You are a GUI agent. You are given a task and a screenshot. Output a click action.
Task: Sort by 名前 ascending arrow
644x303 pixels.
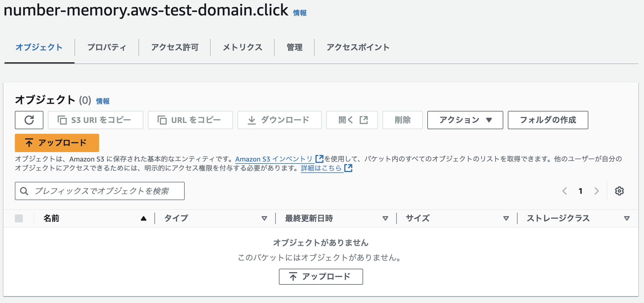(144, 218)
